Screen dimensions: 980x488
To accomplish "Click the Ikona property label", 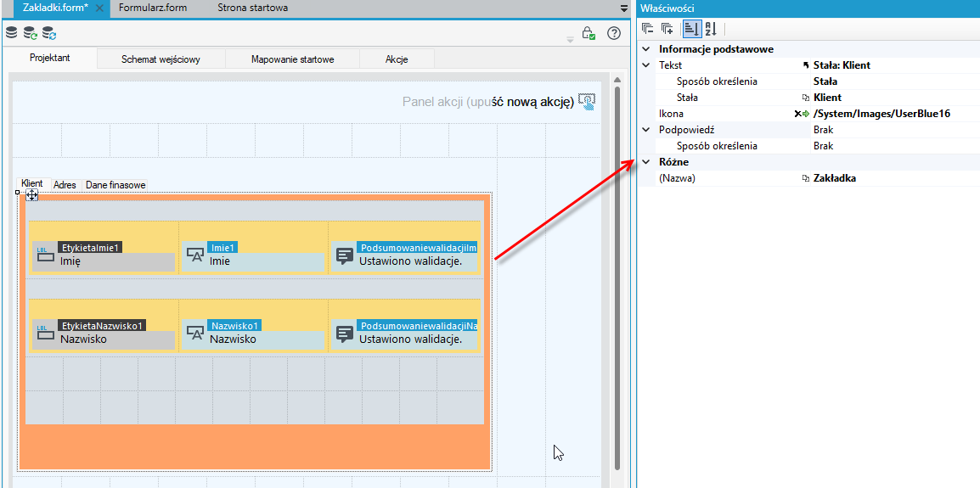I will pos(671,114).
